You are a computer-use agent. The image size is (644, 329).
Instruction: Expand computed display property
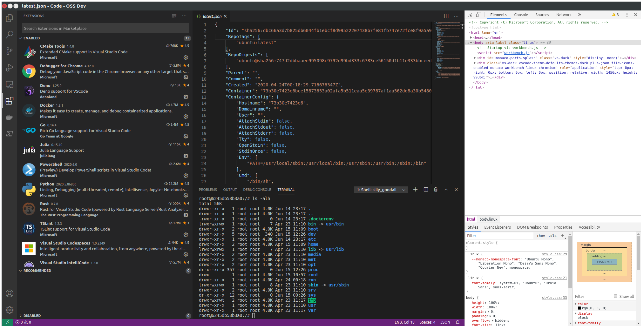click(x=576, y=313)
